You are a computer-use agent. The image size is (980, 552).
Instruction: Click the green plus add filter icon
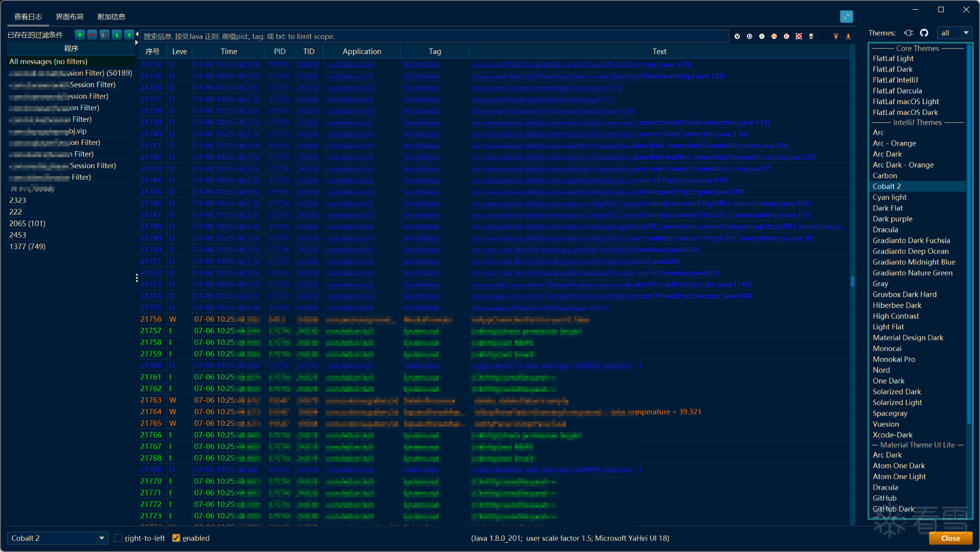(x=80, y=35)
